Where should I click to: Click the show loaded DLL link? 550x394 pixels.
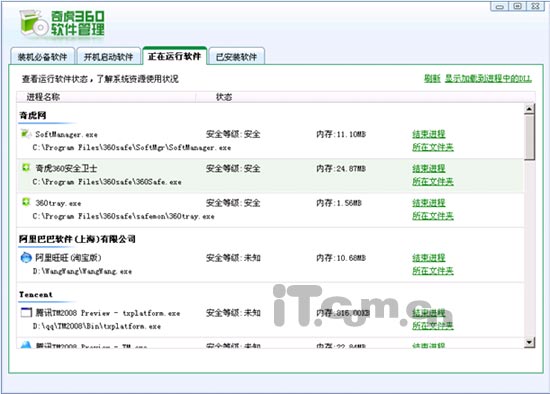tap(488, 78)
